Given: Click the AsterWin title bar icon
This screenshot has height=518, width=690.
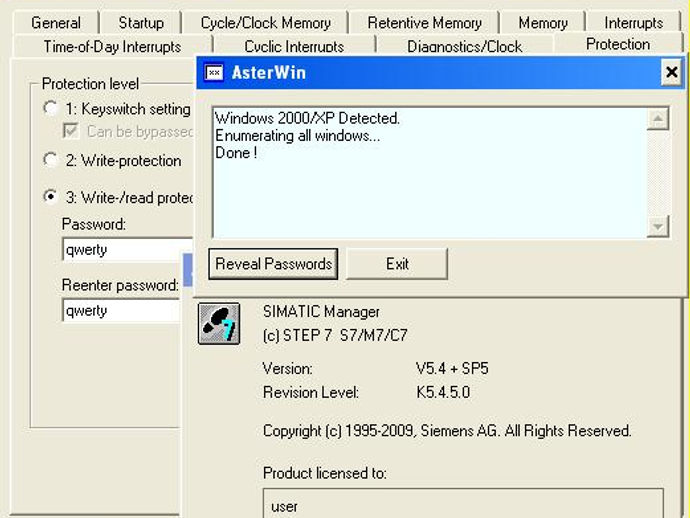Looking at the screenshot, I should click(x=214, y=73).
